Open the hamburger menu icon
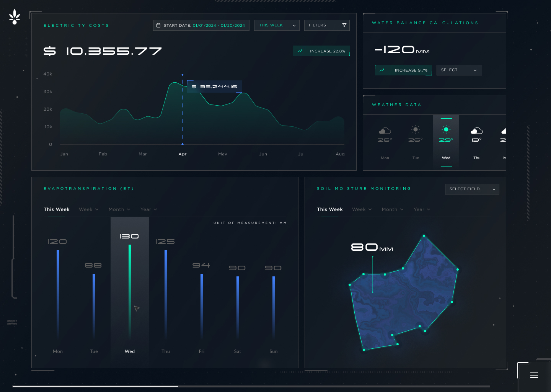This screenshot has width=551, height=392. coord(534,375)
